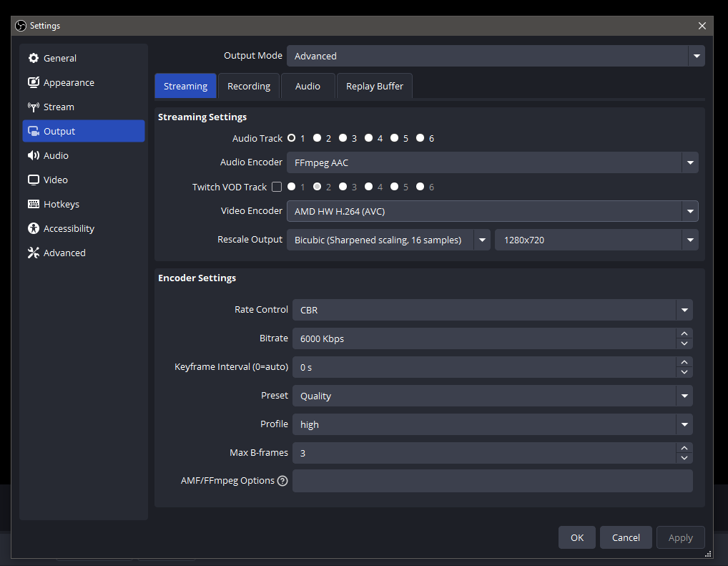The height and width of the screenshot is (566, 728).
Task: Select Audio Track 2
Action: [317, 138]
